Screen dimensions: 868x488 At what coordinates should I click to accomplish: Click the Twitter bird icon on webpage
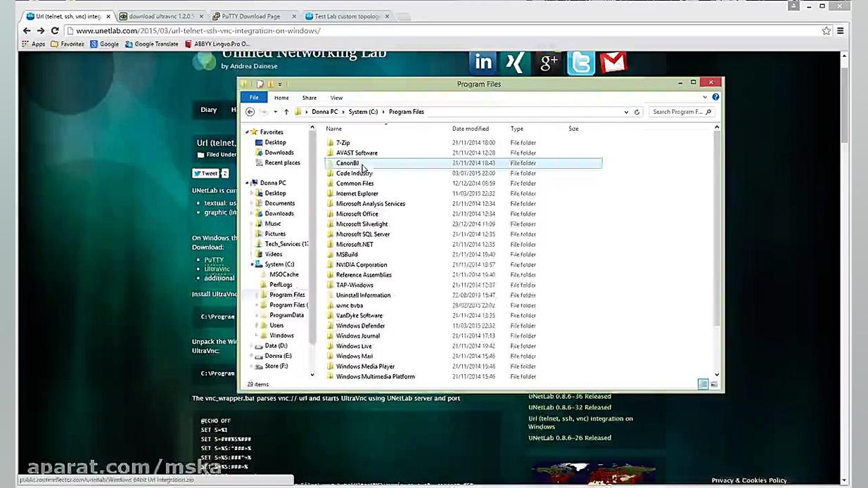coord(581,63)
